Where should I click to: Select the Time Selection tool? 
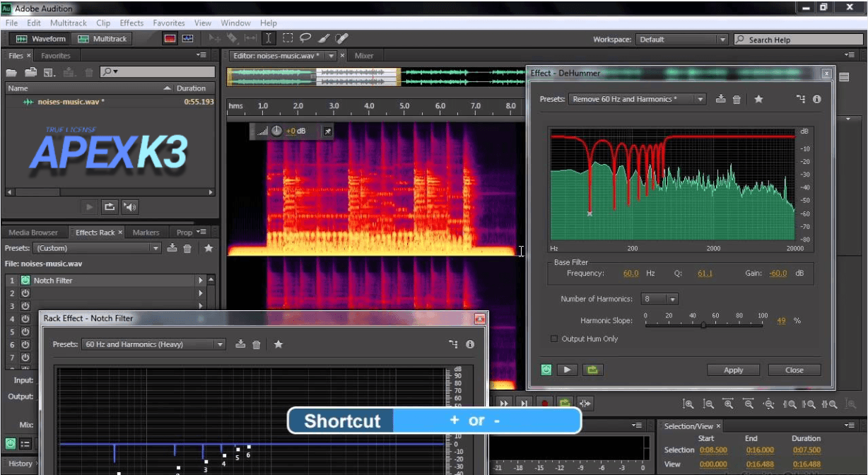click(x=269, y=39)
